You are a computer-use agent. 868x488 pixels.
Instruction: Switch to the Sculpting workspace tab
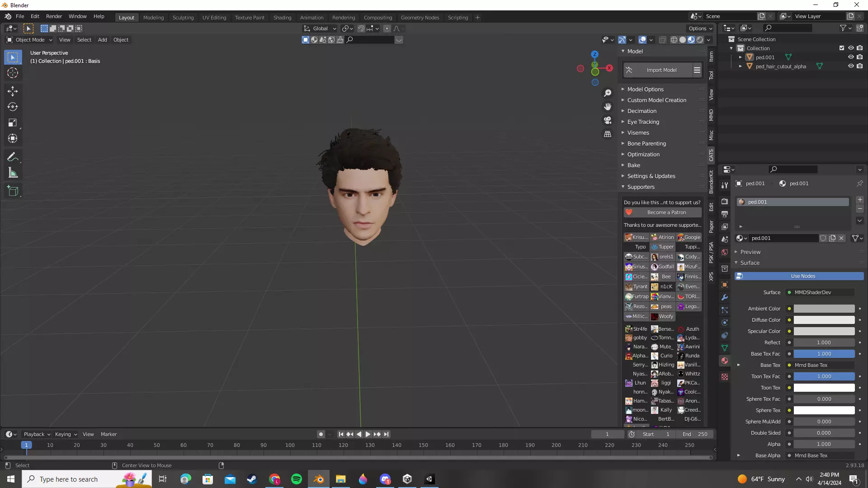click(183, 18)
